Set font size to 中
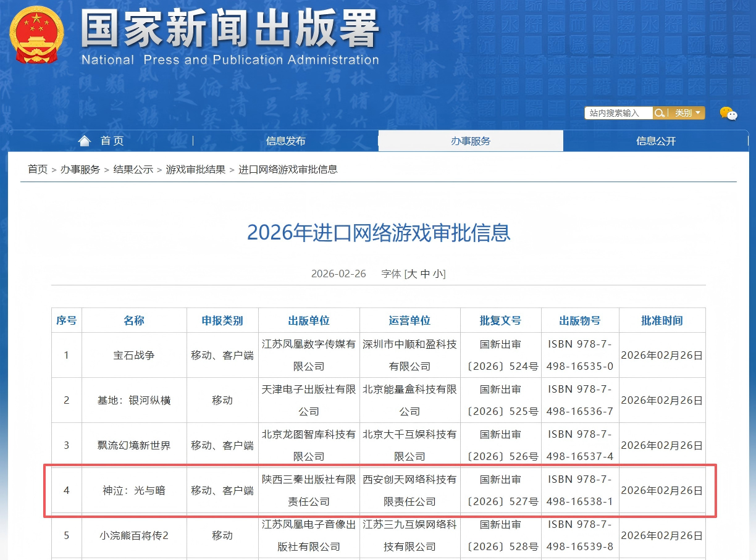 [425, 274]
